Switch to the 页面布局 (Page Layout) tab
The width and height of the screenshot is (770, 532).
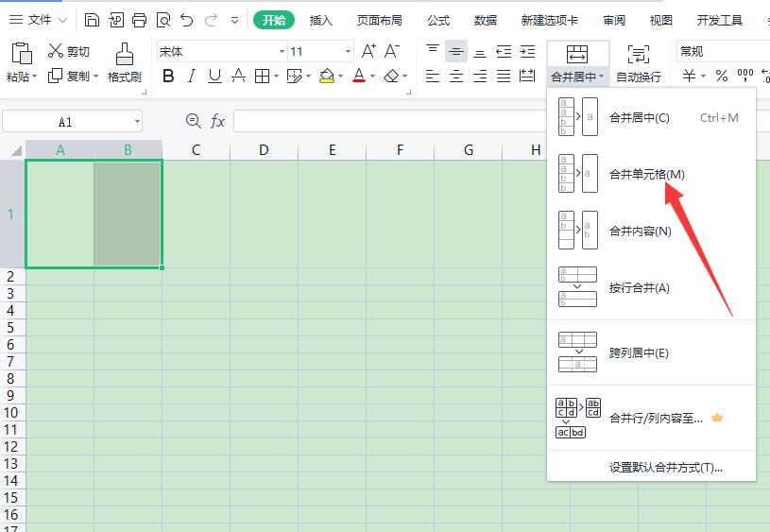[x=379, y=20]
